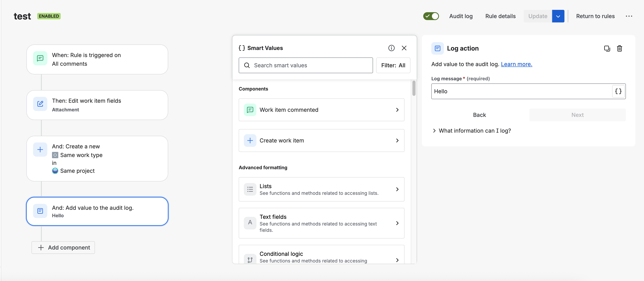This screenshot has height=281, width=644.
Task: Click the 'Same project' text
Action: point(78,171)
